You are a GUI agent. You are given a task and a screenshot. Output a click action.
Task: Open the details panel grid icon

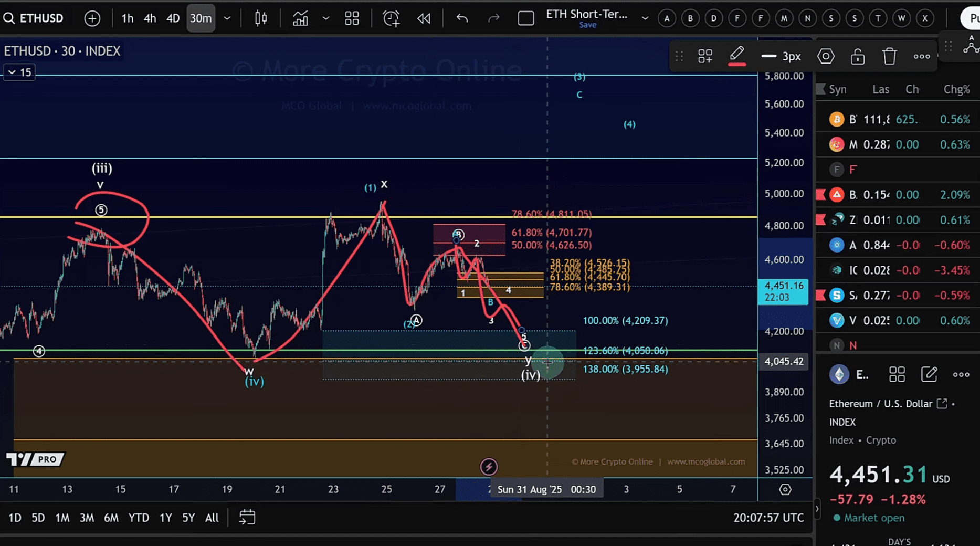[897, 374]
